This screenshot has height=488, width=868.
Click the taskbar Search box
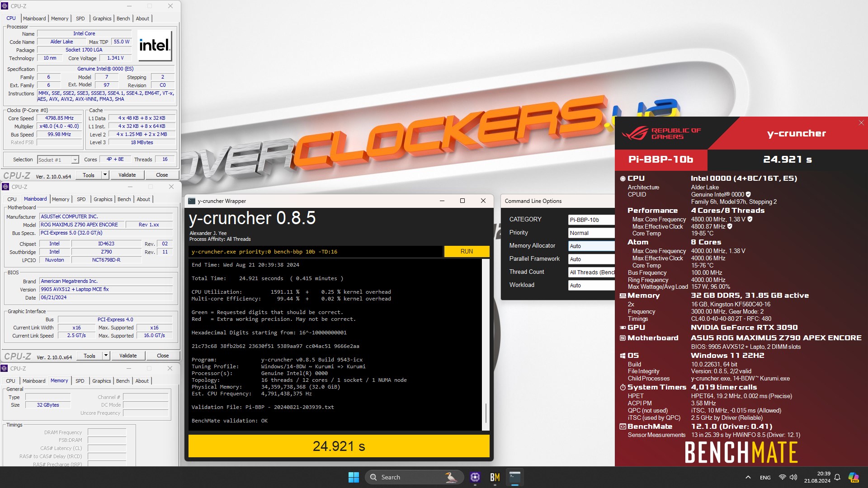tap(414, 477)
